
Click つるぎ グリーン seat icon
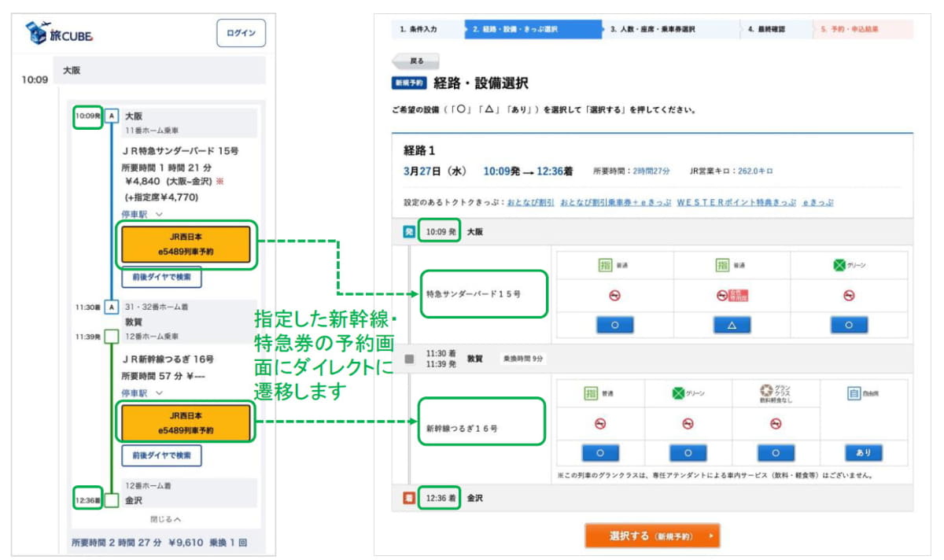tap(679, 393)
